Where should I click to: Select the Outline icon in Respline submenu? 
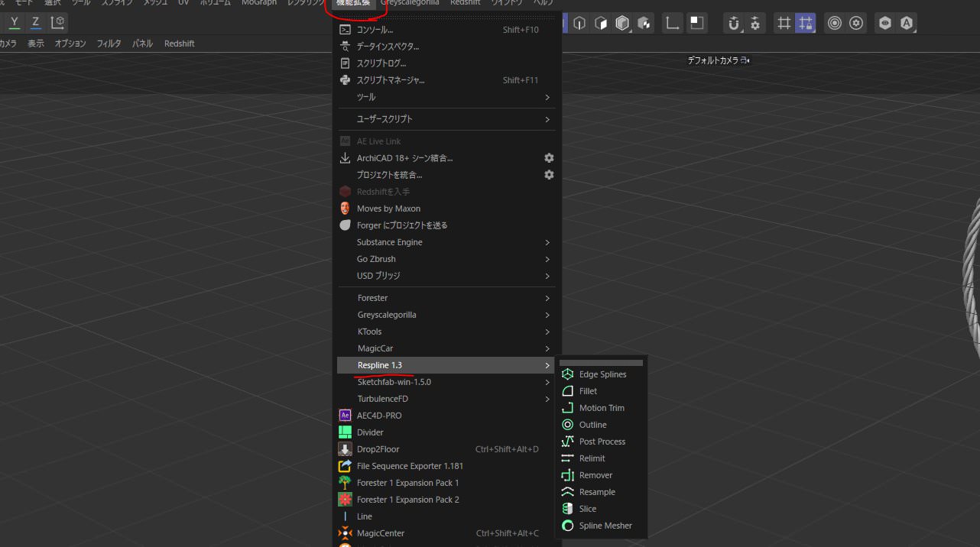[x=567, y=425]
